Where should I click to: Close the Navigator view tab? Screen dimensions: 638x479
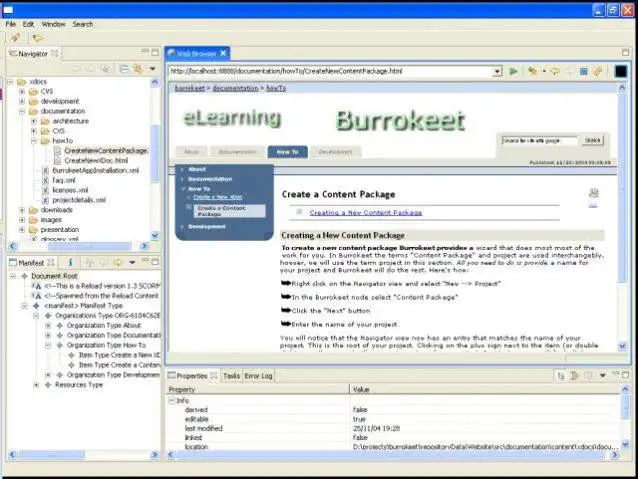click(x=55, y=53)
